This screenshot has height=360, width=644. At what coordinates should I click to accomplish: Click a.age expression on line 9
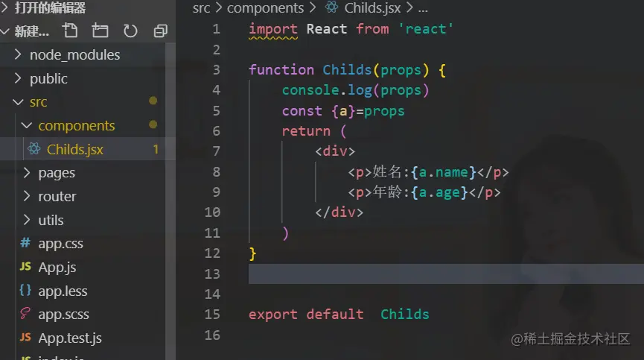[x=439, y=192]
